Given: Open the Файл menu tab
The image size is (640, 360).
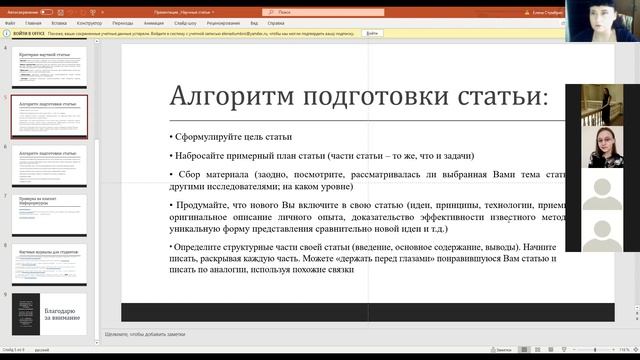Looking at the screenshot, I should (x=10, y=23).
